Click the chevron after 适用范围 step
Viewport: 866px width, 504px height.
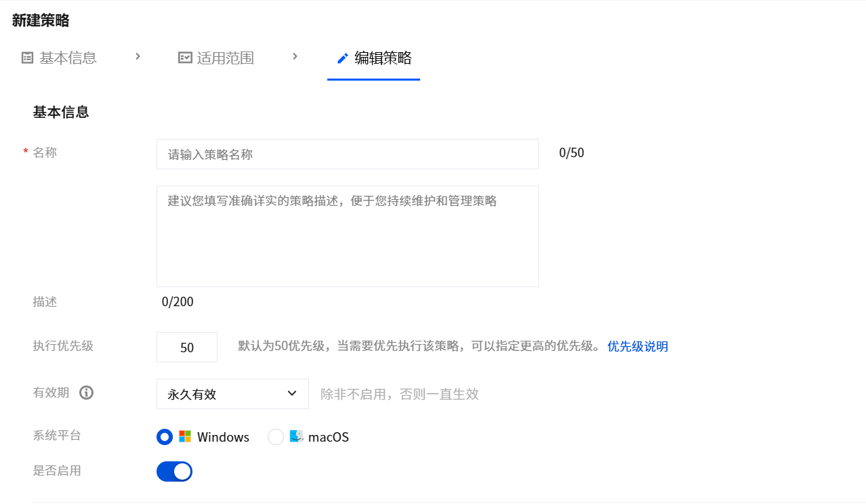point(295,56)
